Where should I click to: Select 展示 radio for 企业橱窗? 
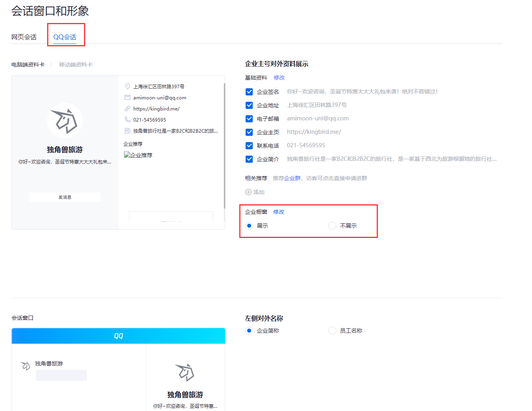(x=249, y=226)
